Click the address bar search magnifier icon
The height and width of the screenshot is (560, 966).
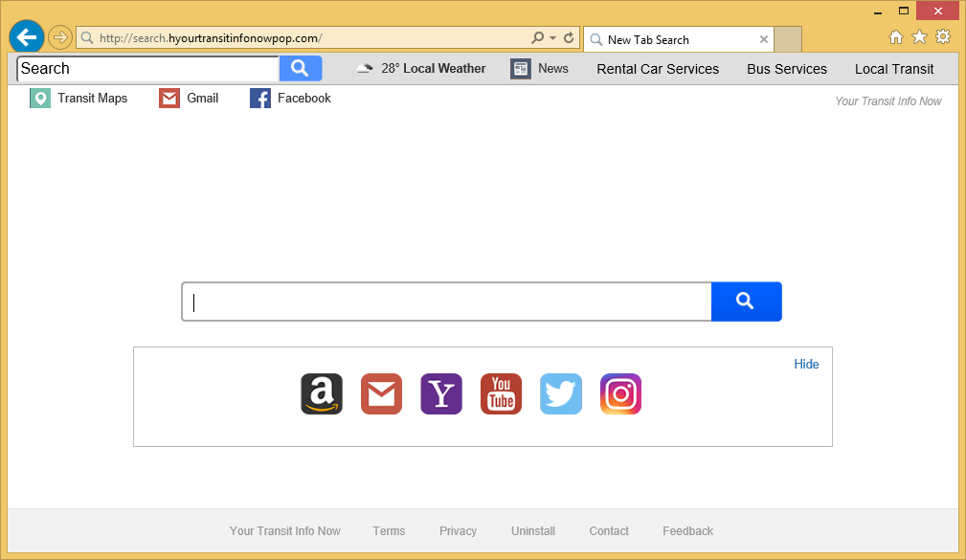(538, 37)
